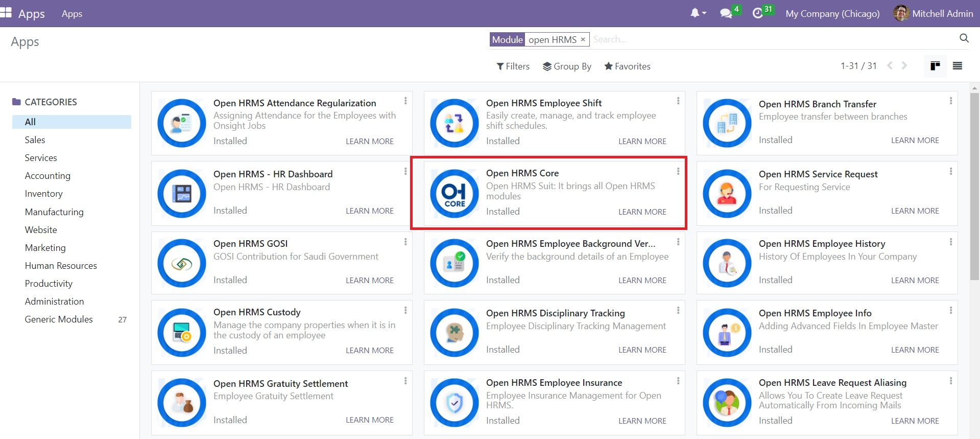Image resolution: width=980 pixels, height=439 pixels.
Task: Click into the module search field
Action: (x=766, y=39)
